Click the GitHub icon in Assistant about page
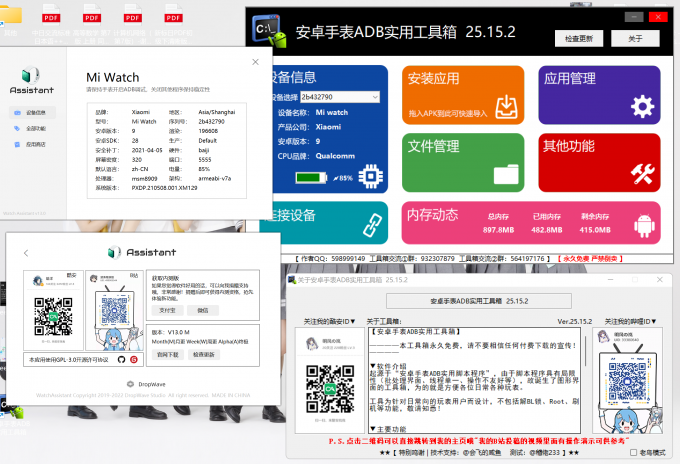Image resolution: width=680 pixels, height=464 pixels. 121,359
